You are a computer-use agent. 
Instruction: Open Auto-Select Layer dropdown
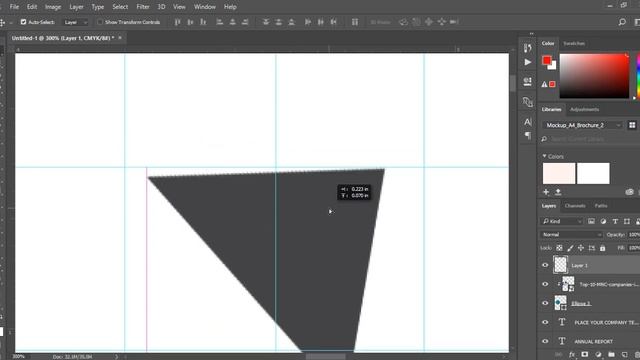tap(75, 22)
